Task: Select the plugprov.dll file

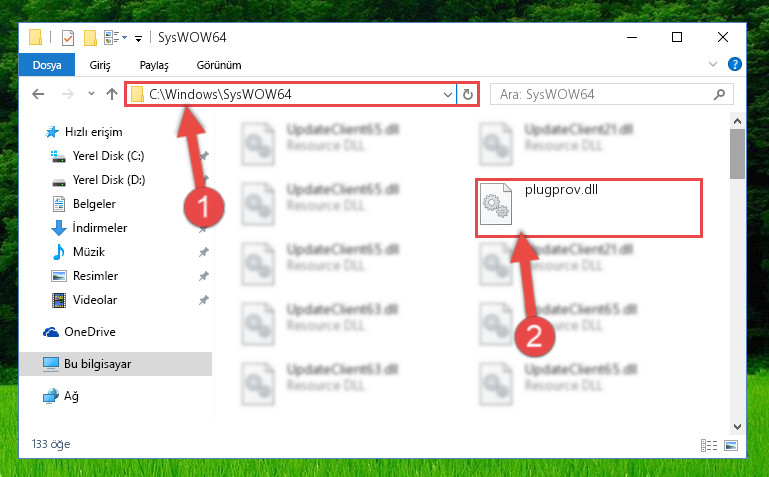Action: (x=589, y=208)
